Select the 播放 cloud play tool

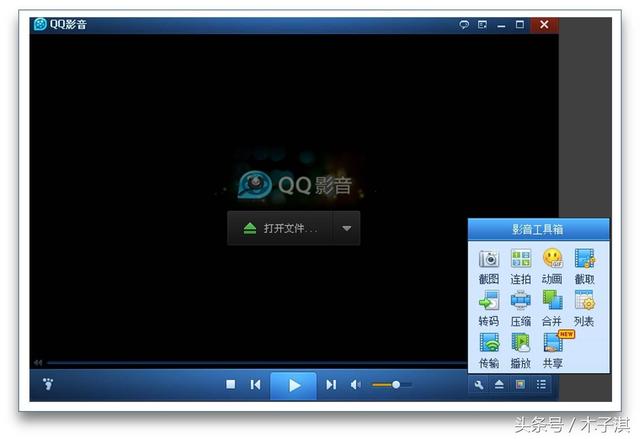tap(520, 351)
